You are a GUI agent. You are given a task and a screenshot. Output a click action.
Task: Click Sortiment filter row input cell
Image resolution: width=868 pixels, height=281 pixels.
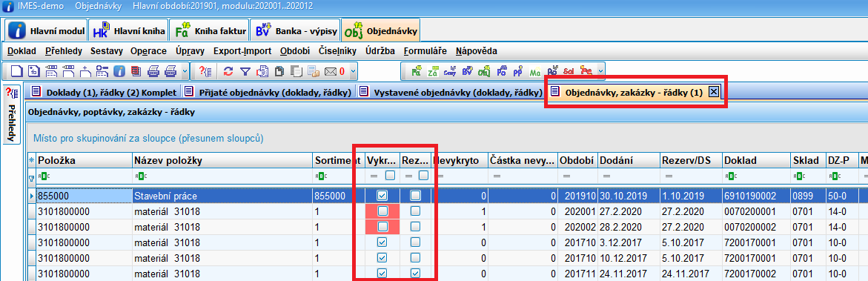[x=338, y=176]
